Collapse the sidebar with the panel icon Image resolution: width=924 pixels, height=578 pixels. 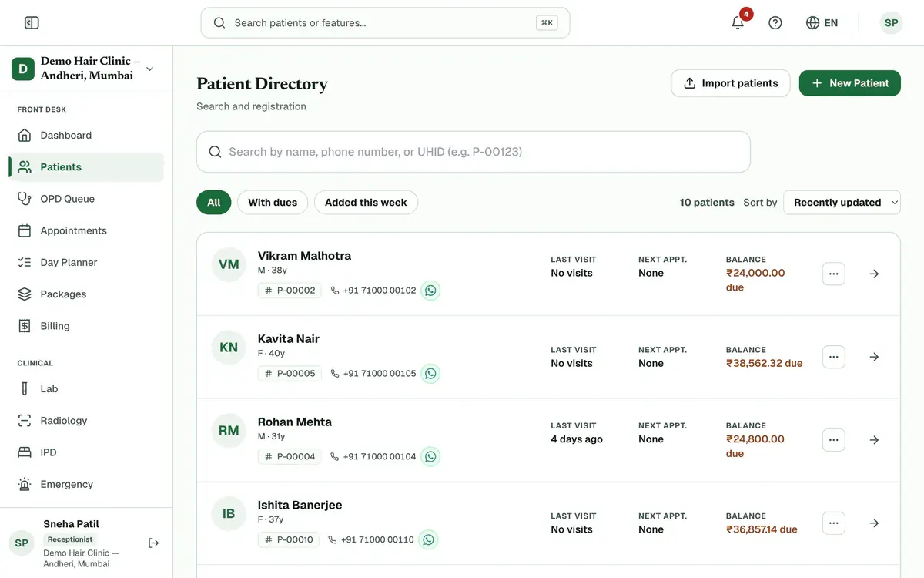(x=32, y=23)
